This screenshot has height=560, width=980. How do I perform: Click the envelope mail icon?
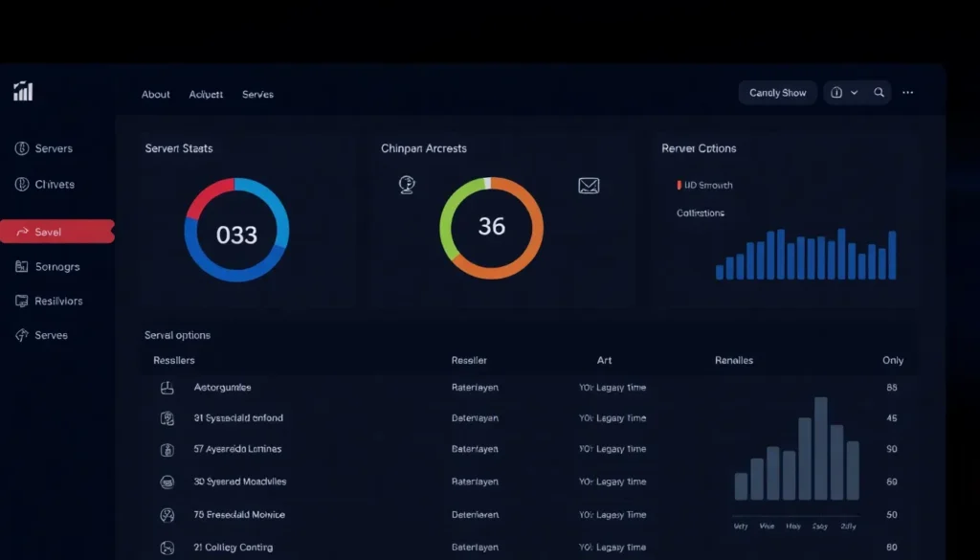click(589, 186)
